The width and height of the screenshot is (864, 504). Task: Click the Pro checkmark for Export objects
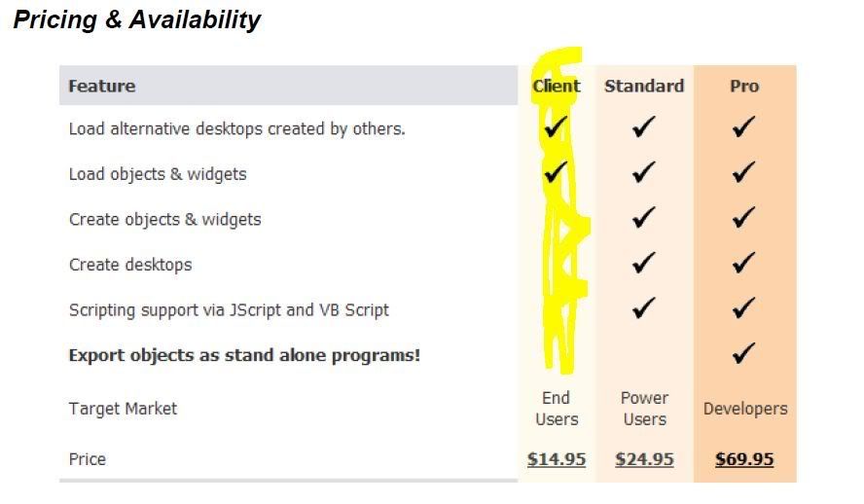point(744,353)
